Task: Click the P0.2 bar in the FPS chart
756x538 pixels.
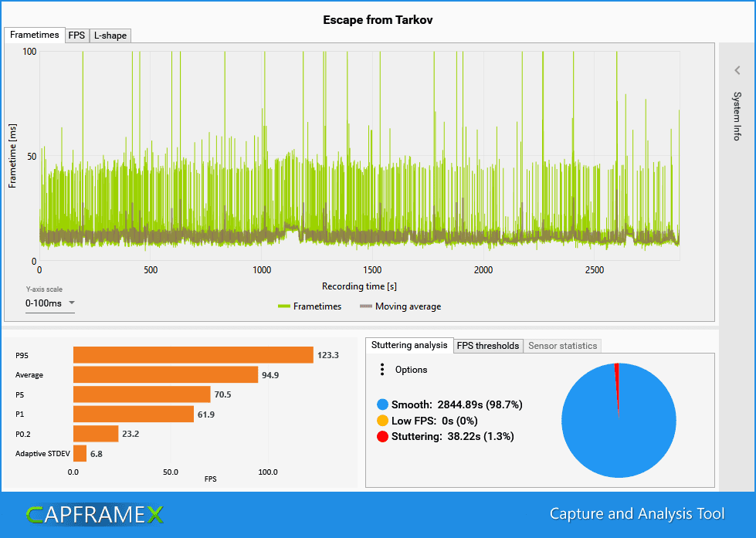Action: 96,434
